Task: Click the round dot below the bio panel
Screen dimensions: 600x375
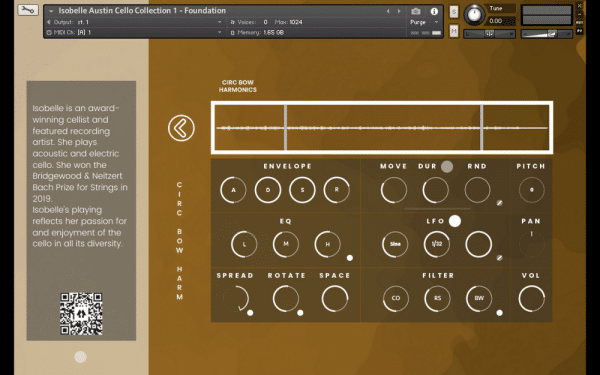Action: [x=80, y=357]
